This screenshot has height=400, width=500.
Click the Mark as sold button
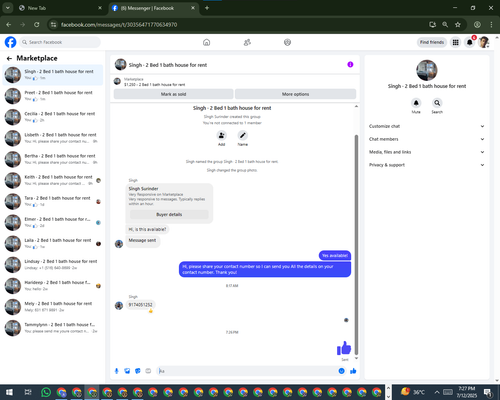pos(173,94)
